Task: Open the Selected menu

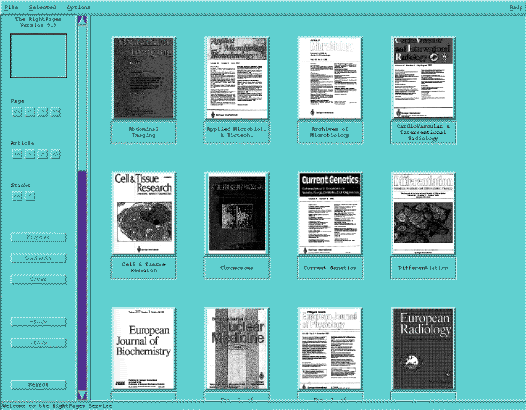Action: [42, 7]
